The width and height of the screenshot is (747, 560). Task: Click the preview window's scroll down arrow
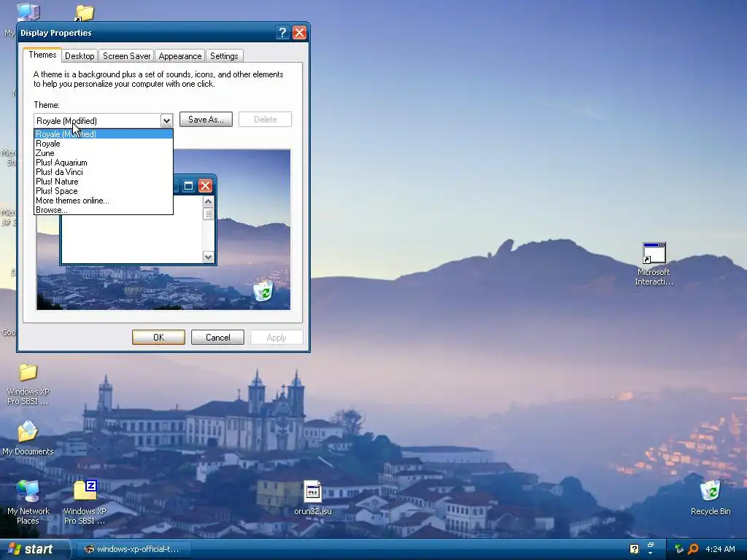(208, 257)
